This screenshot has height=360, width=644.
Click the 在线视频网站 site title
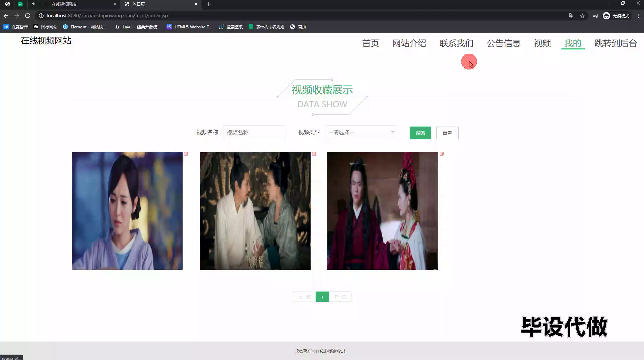pyautogui.click(x=46, y=41)
